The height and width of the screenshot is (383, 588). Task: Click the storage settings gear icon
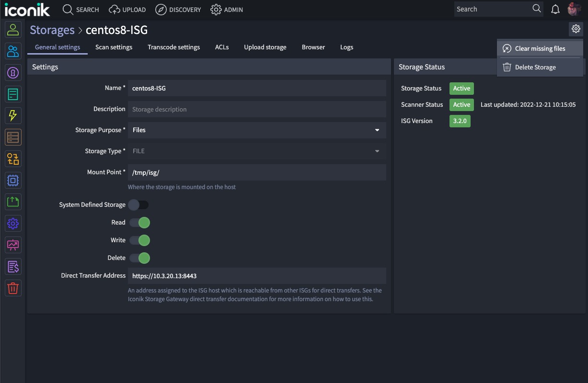[576, 29]
